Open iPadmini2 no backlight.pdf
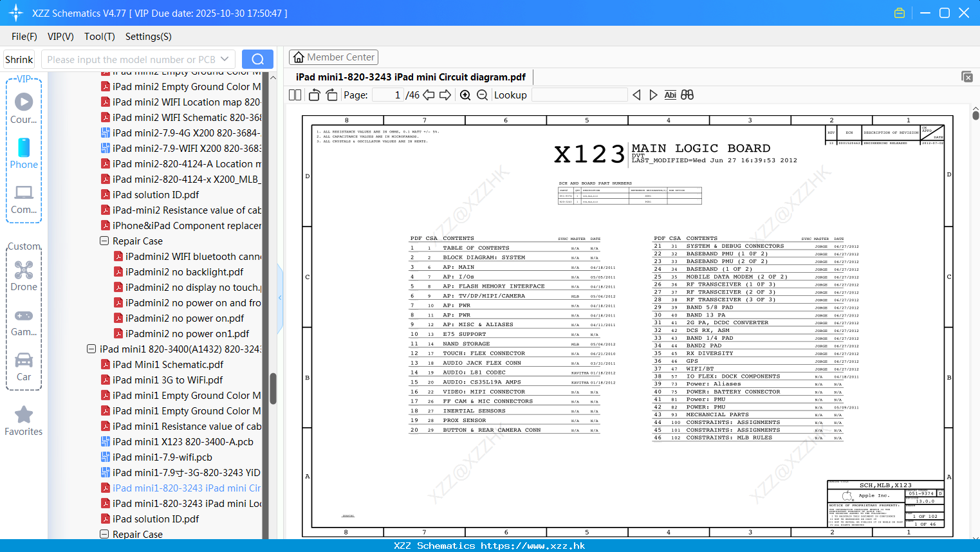980x552 pixels. [x=185, y=271]
